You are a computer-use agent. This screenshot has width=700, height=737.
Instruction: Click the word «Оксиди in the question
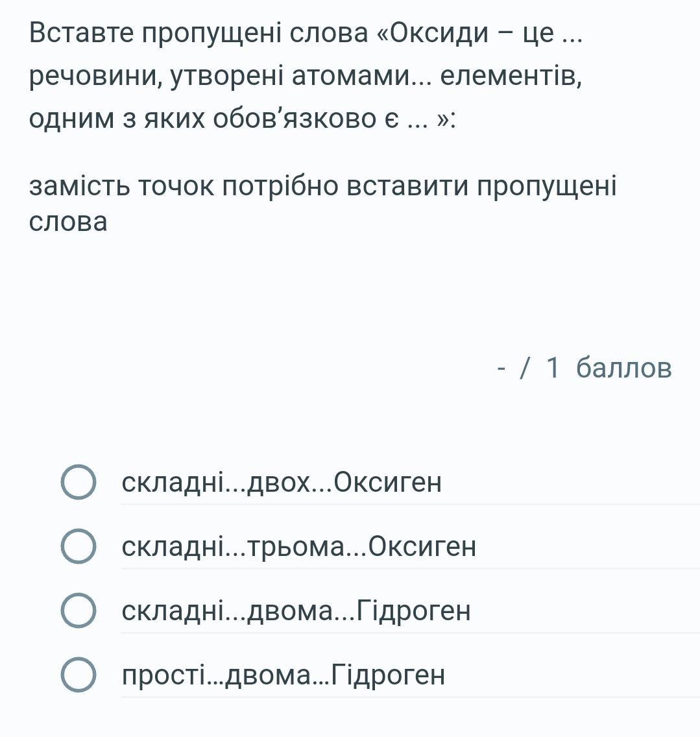click(x=433, y=33)
